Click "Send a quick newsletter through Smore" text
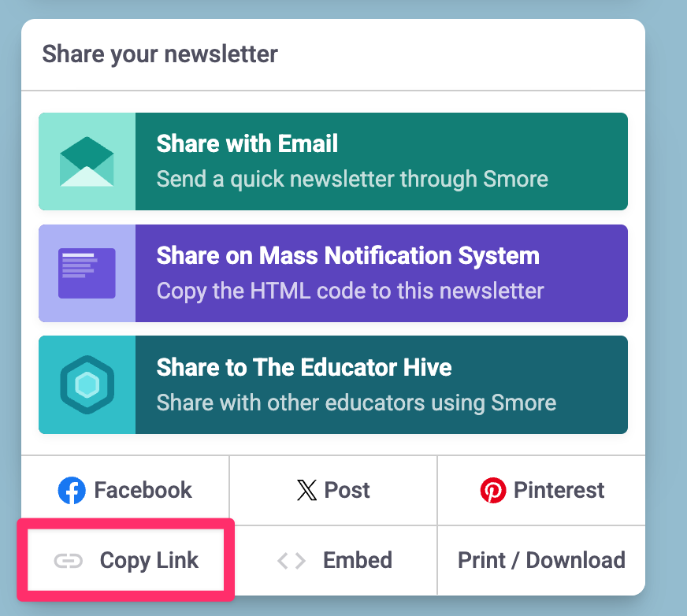The width and height of the screenshot is (687, 616). 352,179
